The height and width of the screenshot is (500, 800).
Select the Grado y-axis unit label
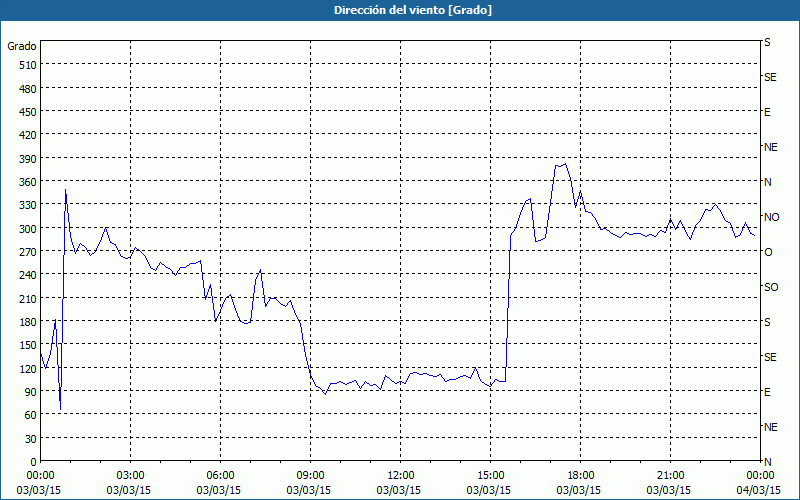point(22,46)
